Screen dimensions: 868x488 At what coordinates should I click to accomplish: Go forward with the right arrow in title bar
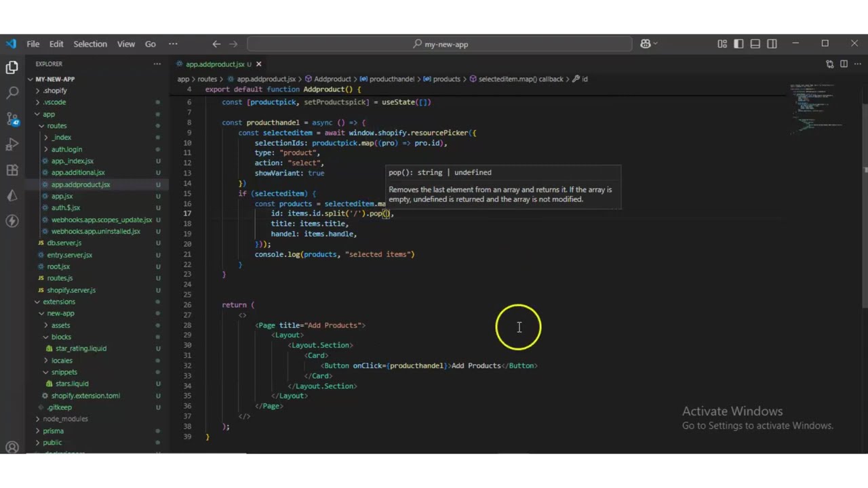pos(233,44)
